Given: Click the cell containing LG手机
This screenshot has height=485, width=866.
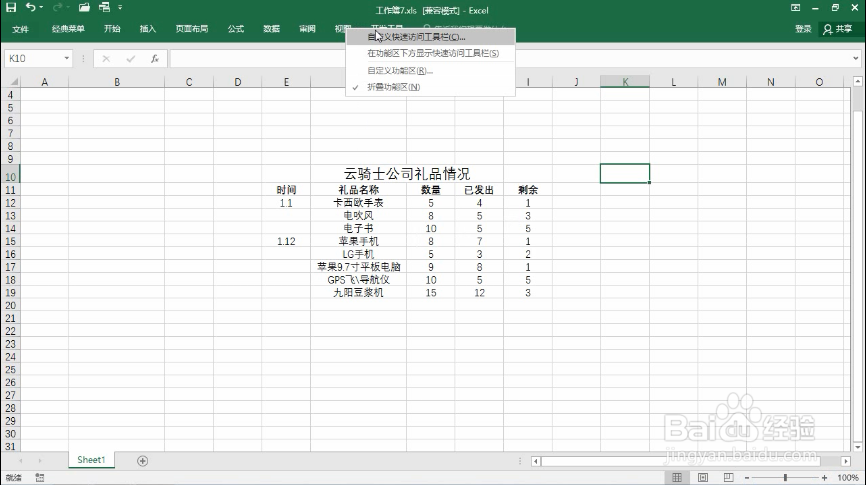Looking at the screenshot, I should [358, 254].
